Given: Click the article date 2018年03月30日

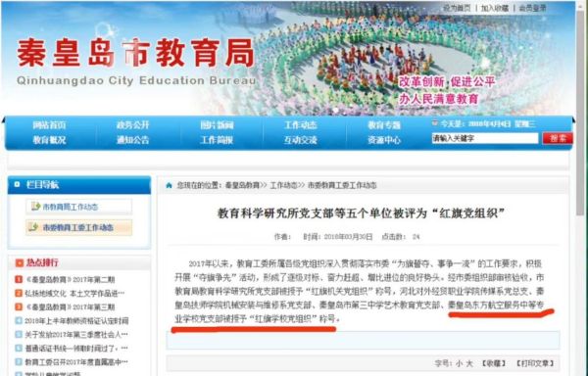Looking at the screenshot, I should coord(348,237).
